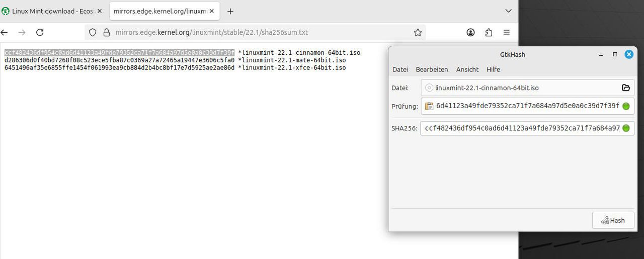
Task: List all tabs with the chevron
Action: (508, 11)
